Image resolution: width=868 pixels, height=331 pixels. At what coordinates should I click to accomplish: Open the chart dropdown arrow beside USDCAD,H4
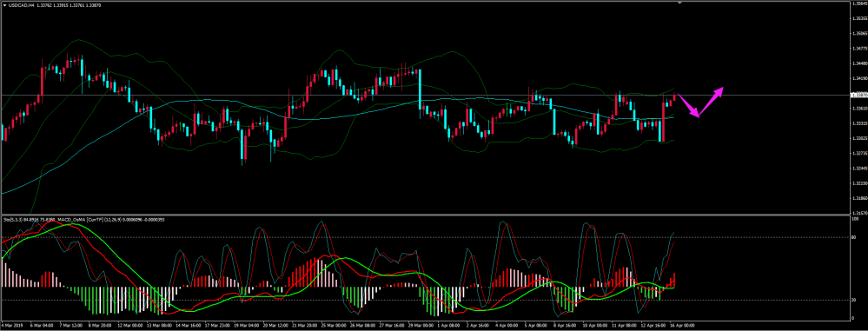(x=4, y=5)
